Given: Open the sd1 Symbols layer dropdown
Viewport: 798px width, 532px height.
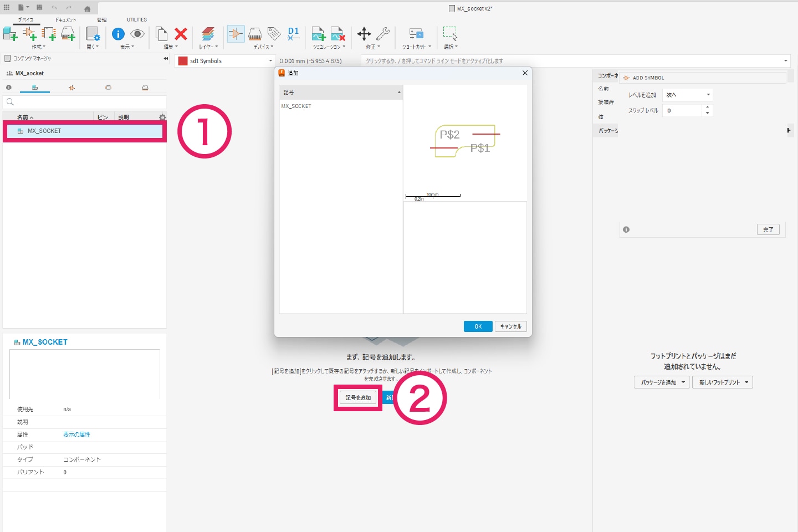Looking at the screenshot, I should pyautogui.click(x=270, y=61).
